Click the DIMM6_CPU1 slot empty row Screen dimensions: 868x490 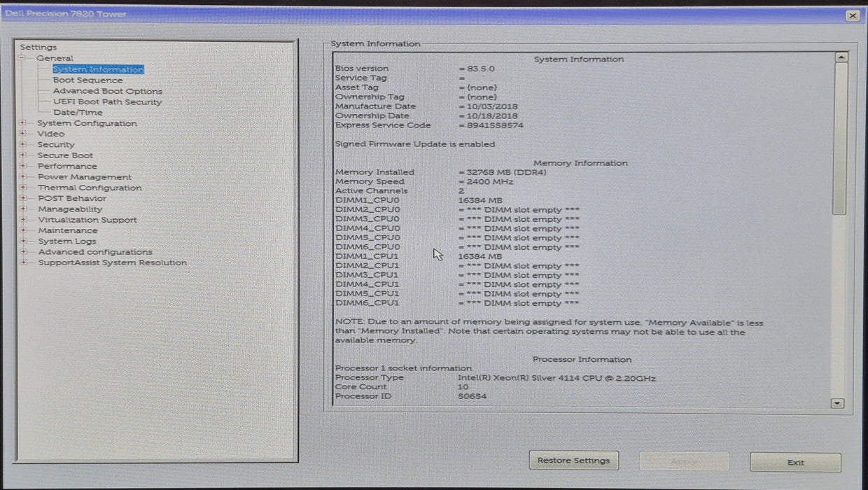(457, 304)
